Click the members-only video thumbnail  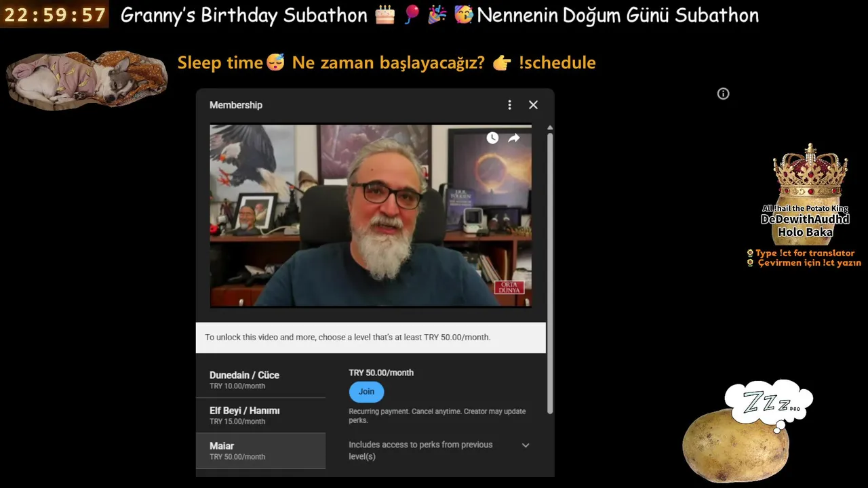click(370, 216)
